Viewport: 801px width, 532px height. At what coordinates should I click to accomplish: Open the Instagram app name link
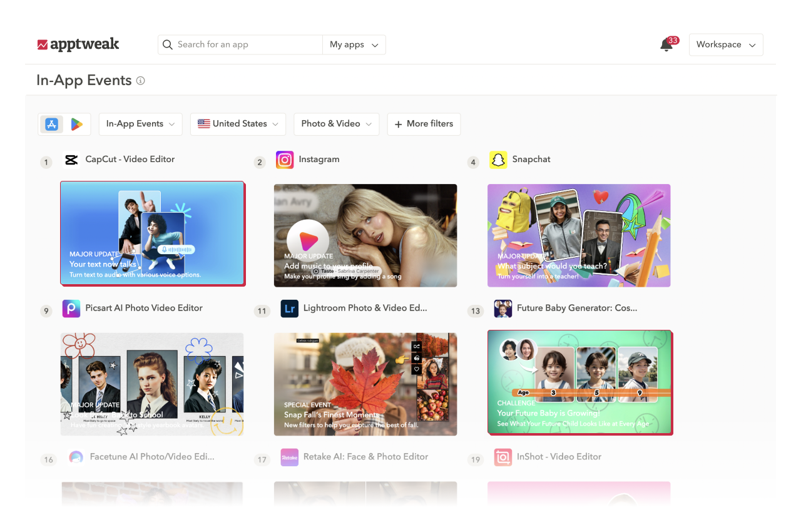pos(319,160)
